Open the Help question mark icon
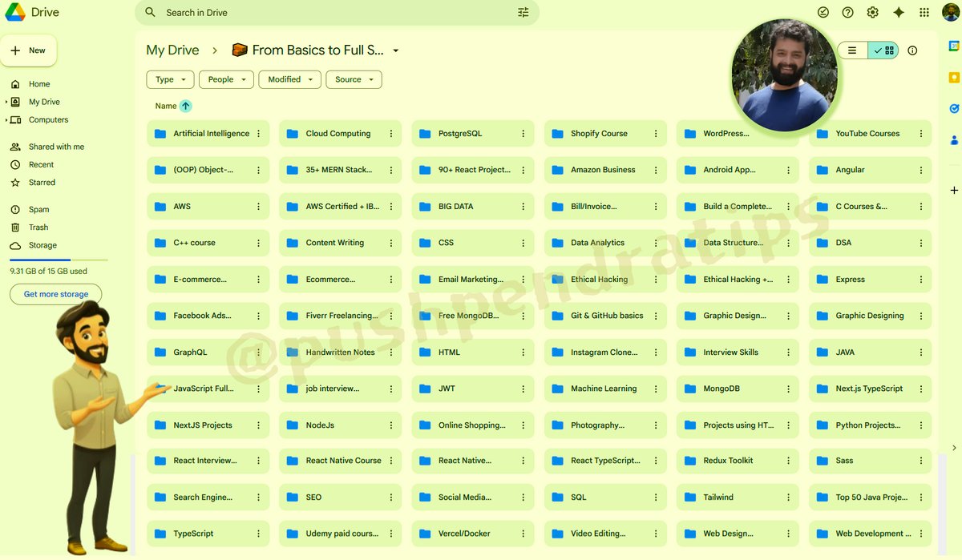Viewport: 962px width, 560px height. point(848,13)
